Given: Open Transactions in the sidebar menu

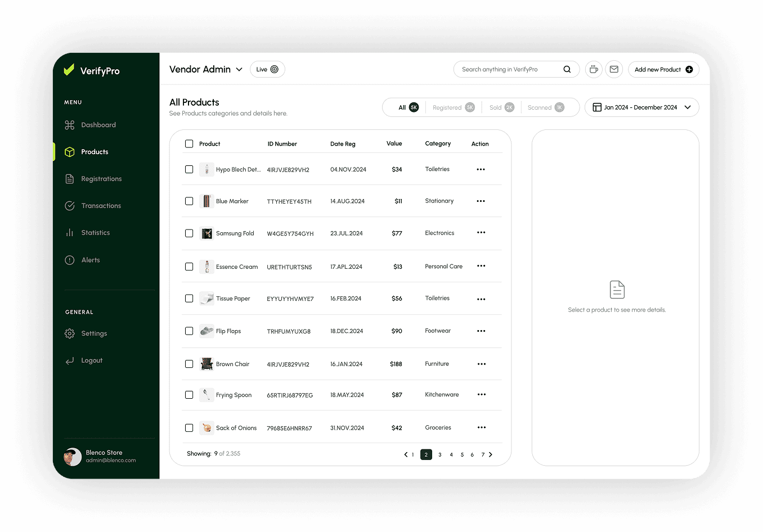Looking at the screenshot, I should click(x=101, y=206).
